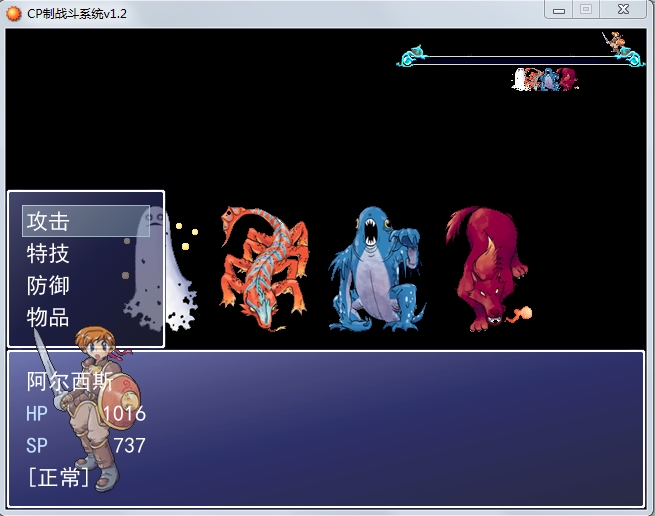The width and height of the screenshot is (655, 516).
Task: Select the 防御 defend command
Action: (x=48, y=285)
